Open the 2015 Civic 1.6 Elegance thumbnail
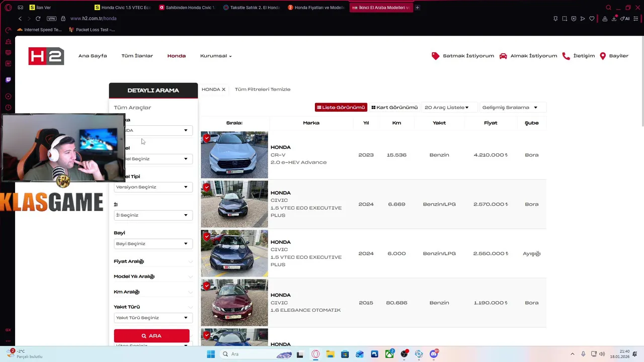Image resolution: width=644 pixels, height=362 pixels. 234,303
